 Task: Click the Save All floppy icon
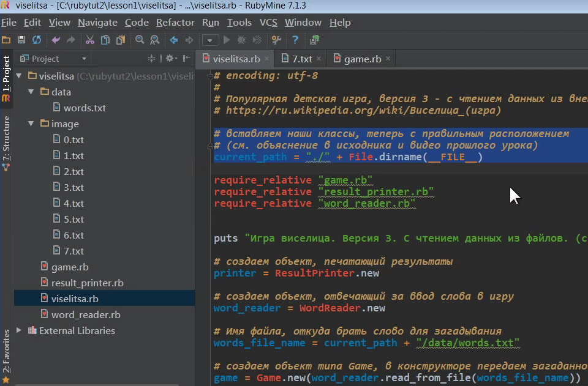tap(21, 40)
